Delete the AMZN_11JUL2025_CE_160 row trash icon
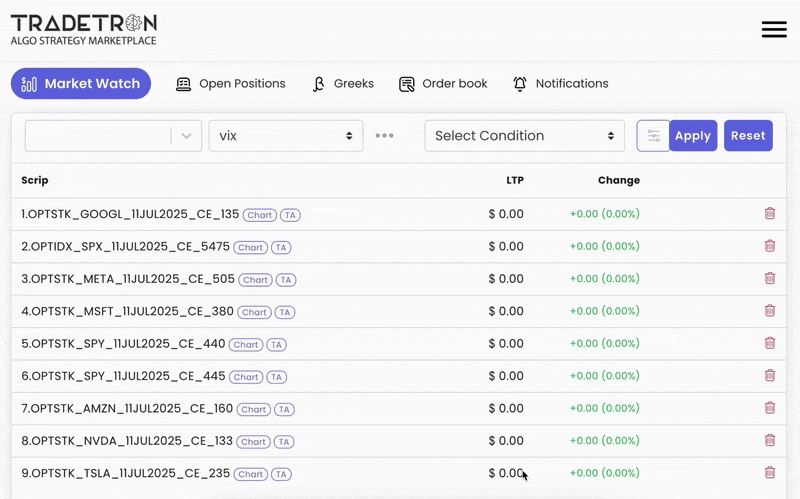 (770, 408)
